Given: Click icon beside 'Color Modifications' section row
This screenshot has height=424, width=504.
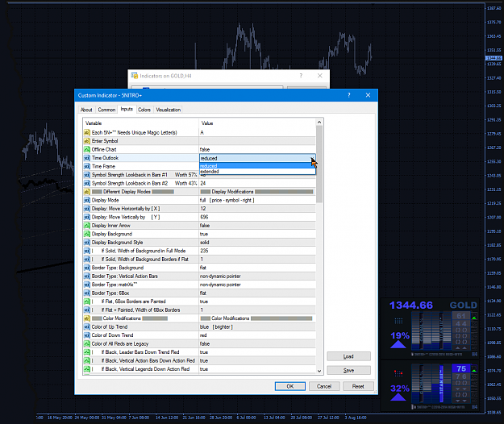Looking at the screenshot, I should click(x=87, y=318).
